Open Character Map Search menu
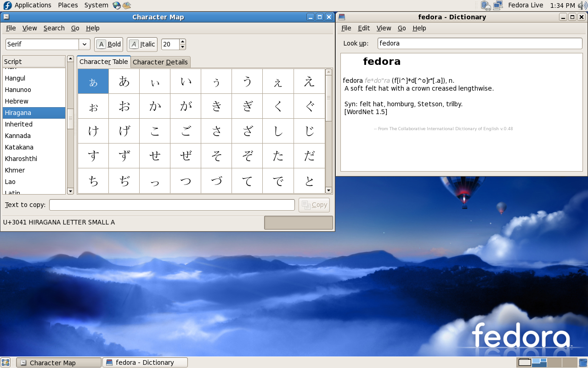588x368 pixels. pos(54,28)
